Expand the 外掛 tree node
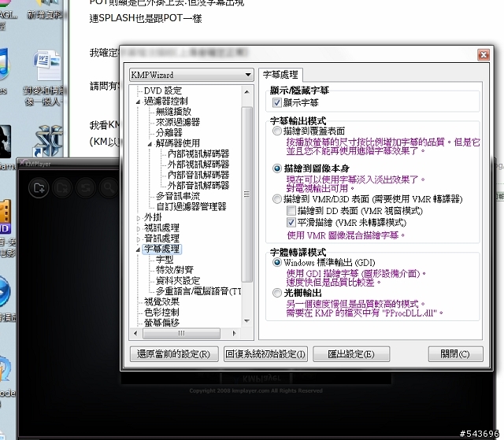This screenshot has width=504, height=440. tap(139, 218)
